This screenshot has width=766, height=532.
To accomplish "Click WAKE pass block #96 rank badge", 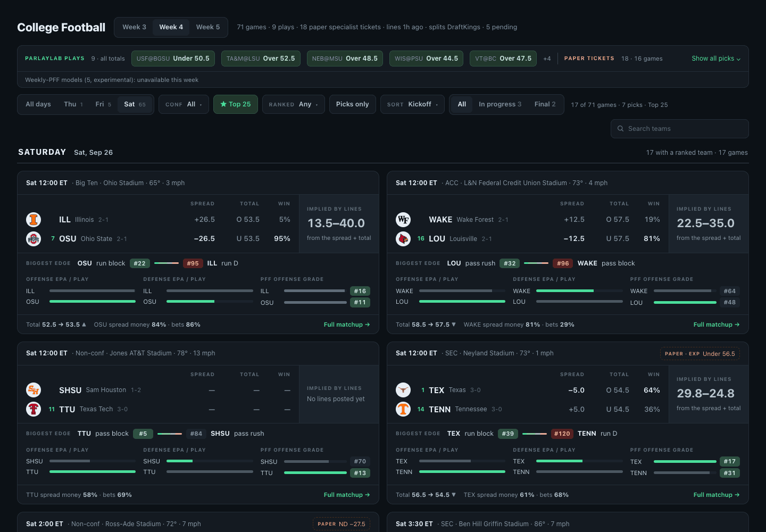I will coord(563,263).
